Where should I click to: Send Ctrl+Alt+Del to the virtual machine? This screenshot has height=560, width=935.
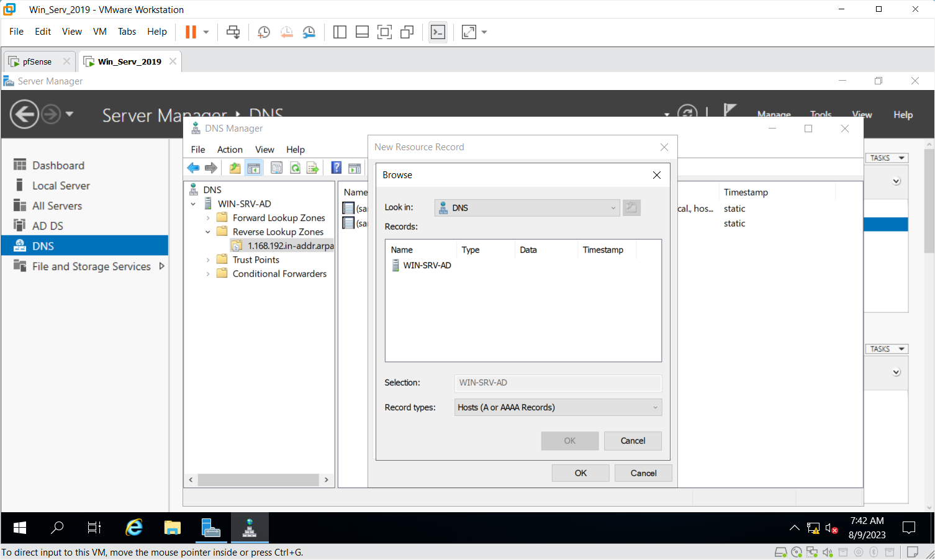pyautogui.click(x=233, y=32)
